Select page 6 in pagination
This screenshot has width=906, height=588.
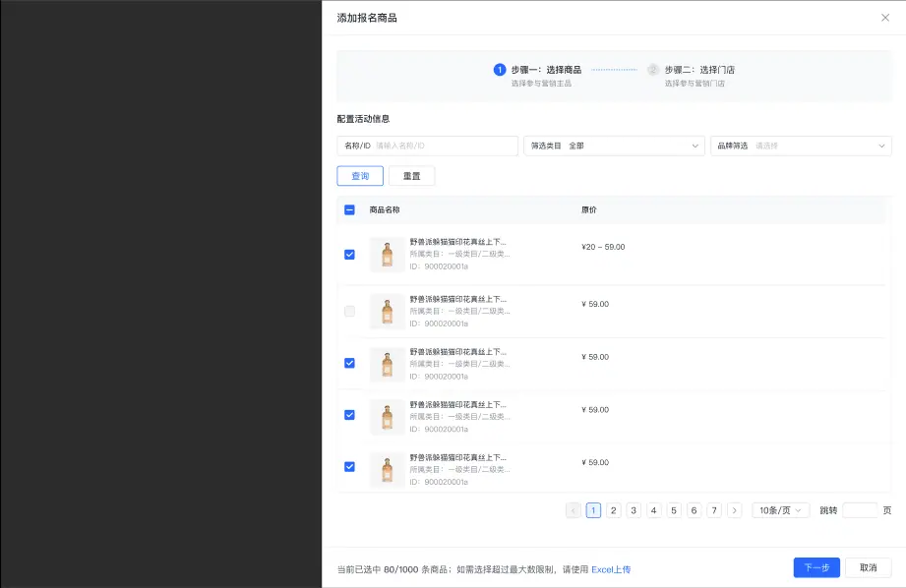pos(694,510)
